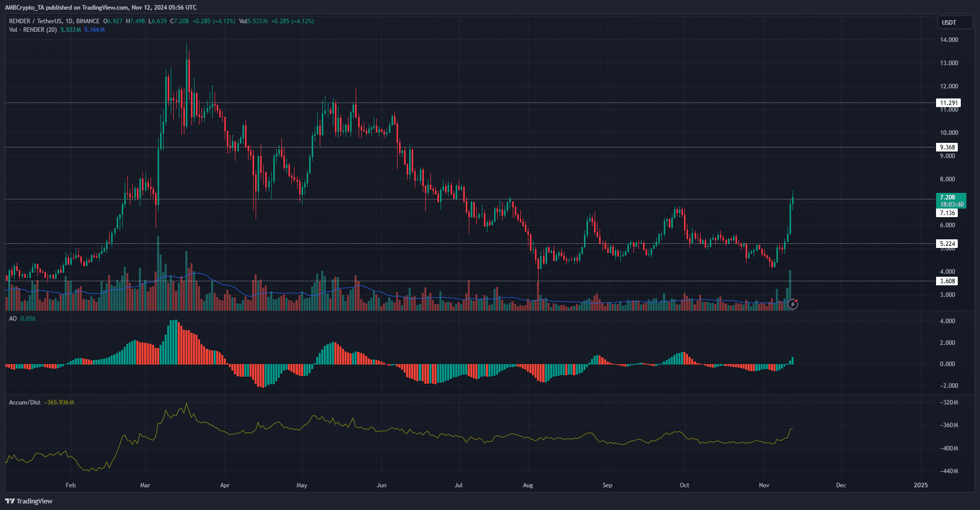The width and height of the screenshot is (980, 510).
Task: Click the 12.000 price axis value
Action: pyautogui.click(x=949, y=86)
